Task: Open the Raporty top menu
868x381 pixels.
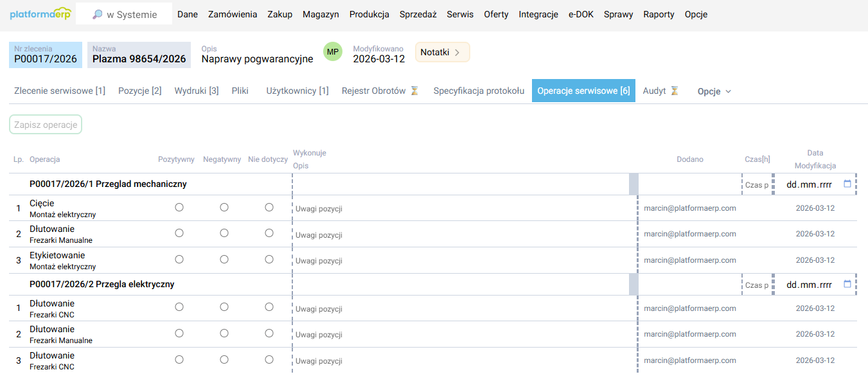Action: 659,14
